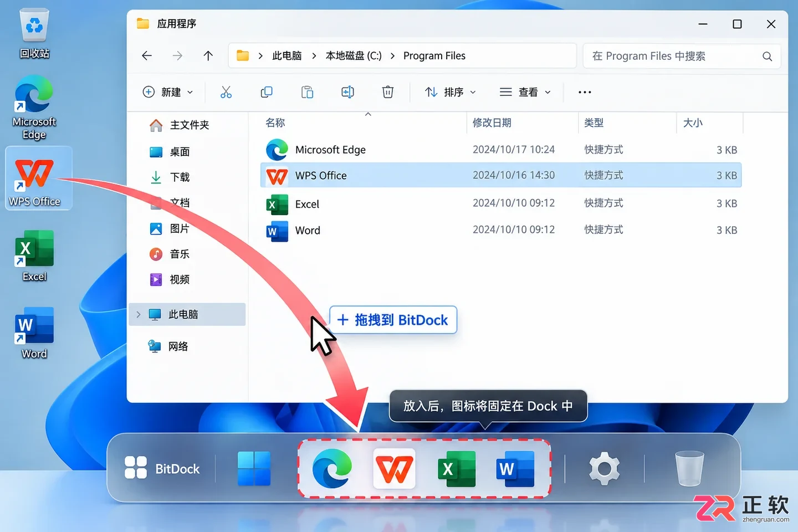Launch Microsoft Edge from the BitDock dock
This screenshot has height=532, width=798.
pyautogui.click(x=332, y=468)
